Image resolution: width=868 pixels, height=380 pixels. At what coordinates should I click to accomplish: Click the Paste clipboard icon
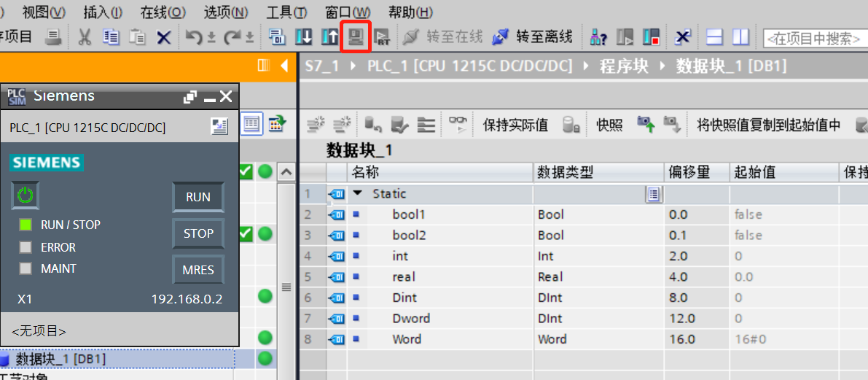137,37
